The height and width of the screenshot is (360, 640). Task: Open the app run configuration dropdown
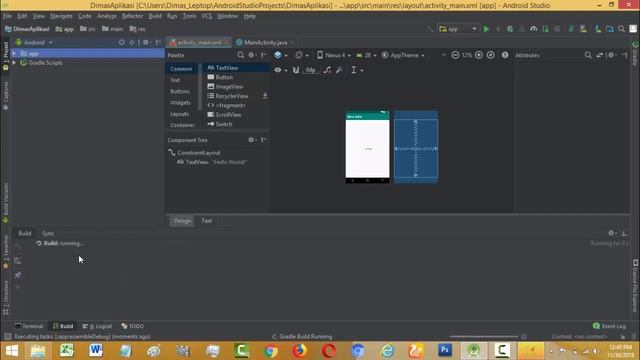coord(458,29)
